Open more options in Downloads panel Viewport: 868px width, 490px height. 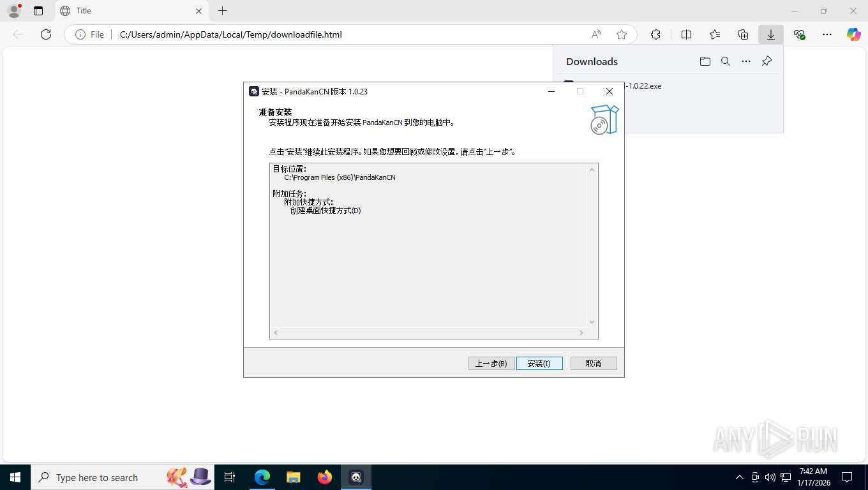coord(745,61)
